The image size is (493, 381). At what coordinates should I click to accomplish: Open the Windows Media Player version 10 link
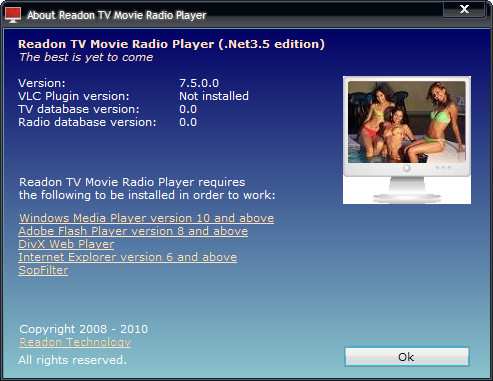(146, 218)
